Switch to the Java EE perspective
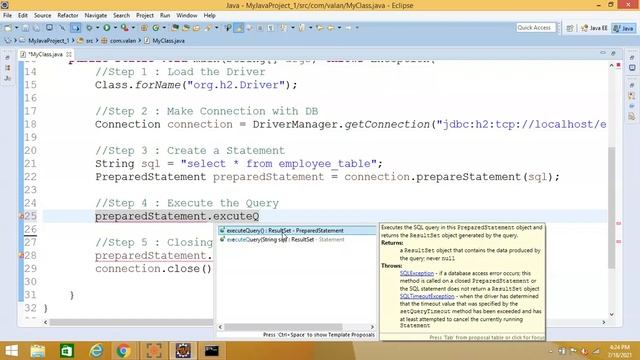The width and height of the screenshot is (640, 360). (x=594, y=28)
